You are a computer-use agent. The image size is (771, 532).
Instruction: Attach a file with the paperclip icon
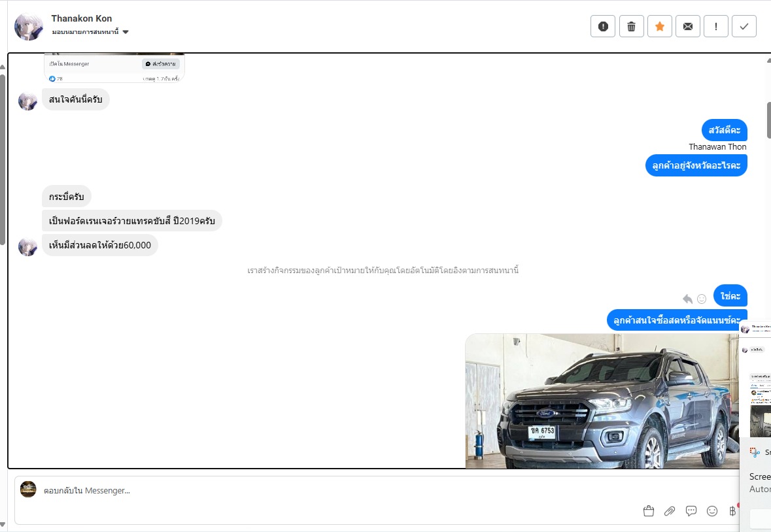pos(669,511)
